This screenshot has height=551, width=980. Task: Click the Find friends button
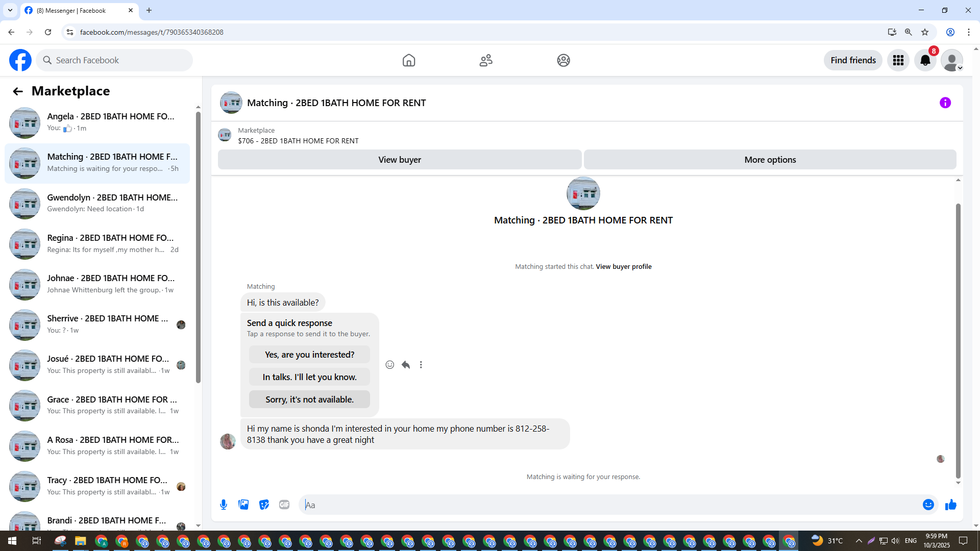click(x=853, y=60)
